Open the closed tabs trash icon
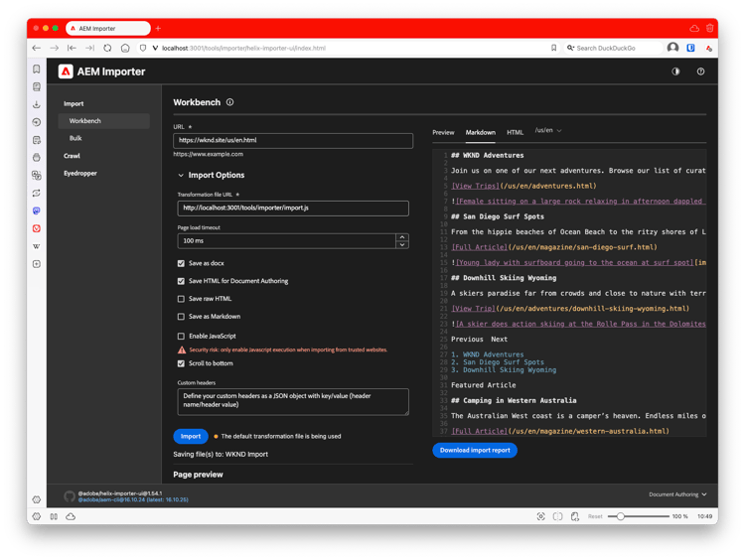This screenshot has width=745, height=560. coord(709,28)
